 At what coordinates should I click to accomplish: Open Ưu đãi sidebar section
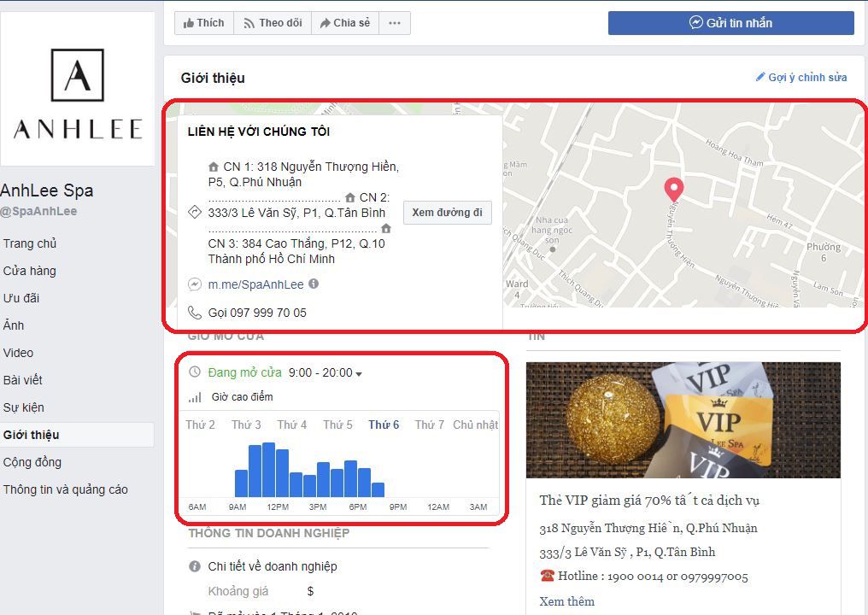(x=21, y=298)
